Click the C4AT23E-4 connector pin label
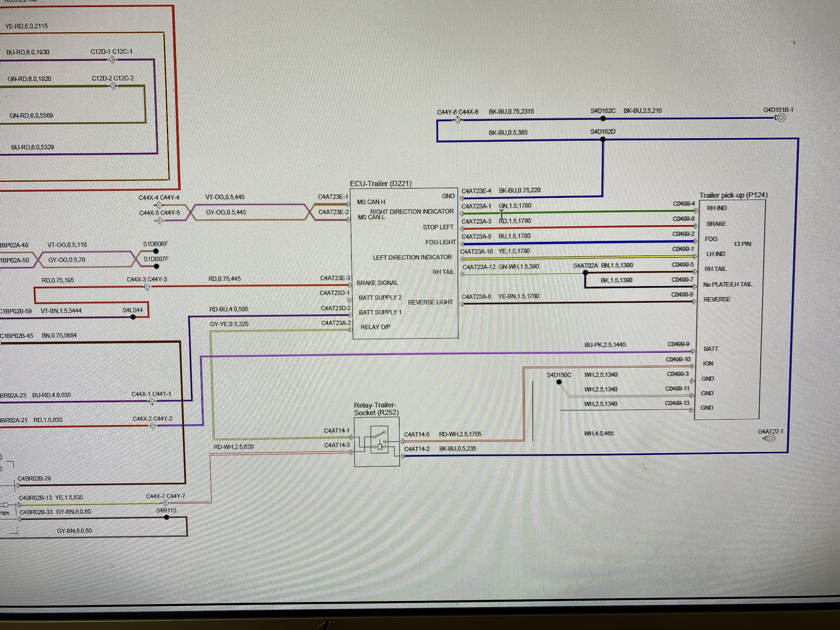 (476, 191)
